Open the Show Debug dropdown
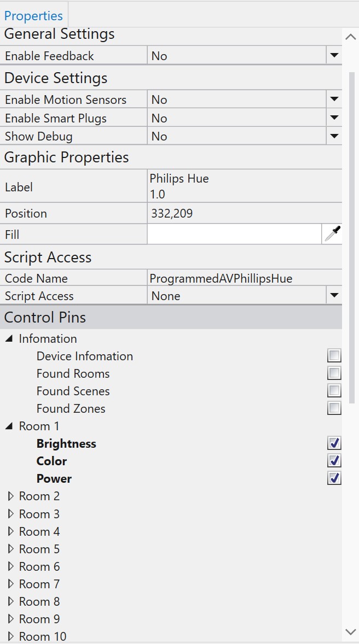The height and width of the screenshot is (644, 359). [x=334, y=136]
